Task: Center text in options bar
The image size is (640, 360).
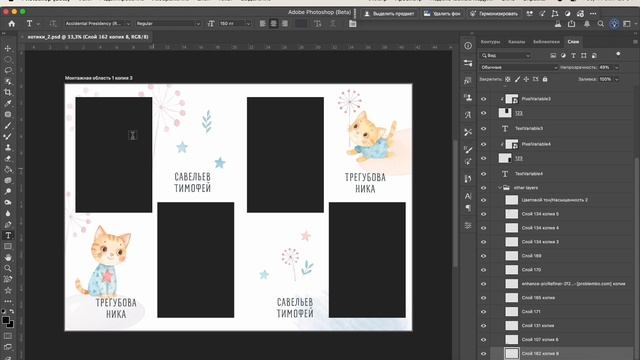Action: tap(273, 24)
